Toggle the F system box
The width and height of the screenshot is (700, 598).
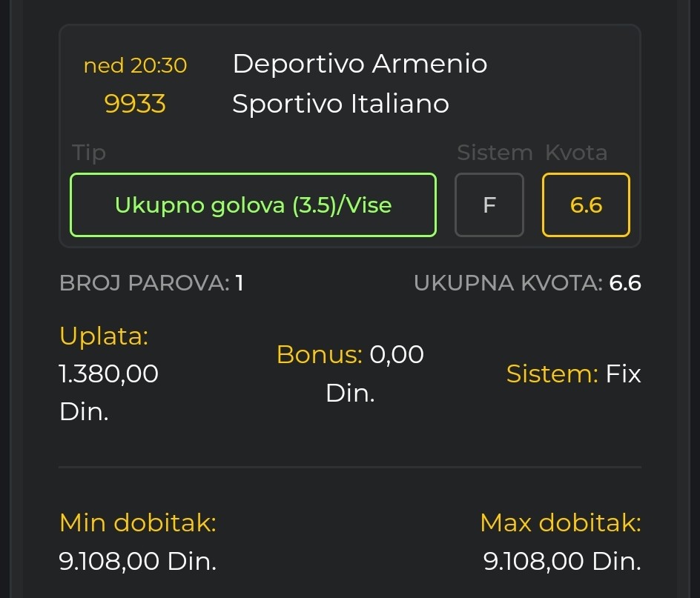(489, 205)
